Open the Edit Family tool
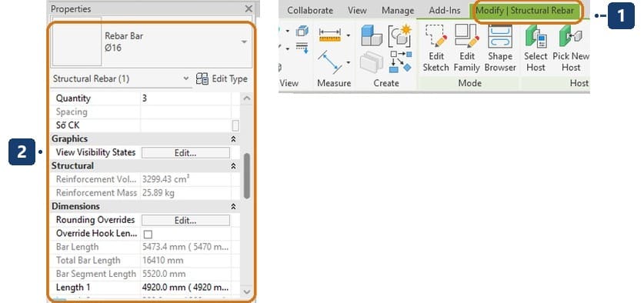The width and height of the screenshot is (644, 303). [466, 48]
